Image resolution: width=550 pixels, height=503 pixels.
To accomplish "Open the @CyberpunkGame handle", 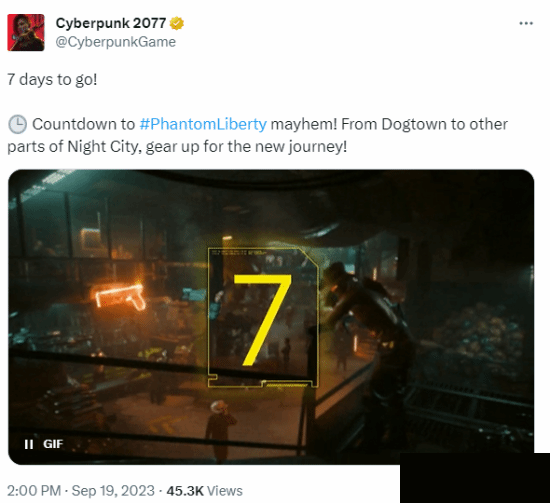I will coord(116,42).
